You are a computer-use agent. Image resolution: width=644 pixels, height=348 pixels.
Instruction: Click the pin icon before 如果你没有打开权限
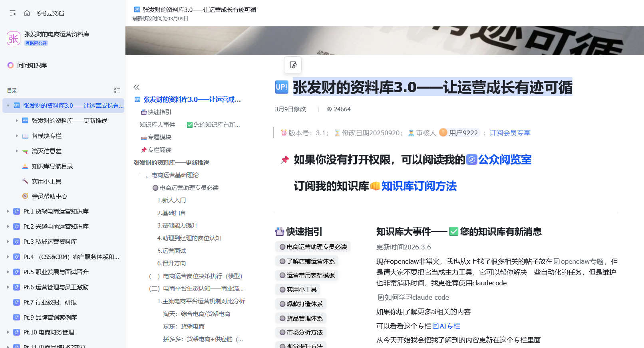point(285,160)
